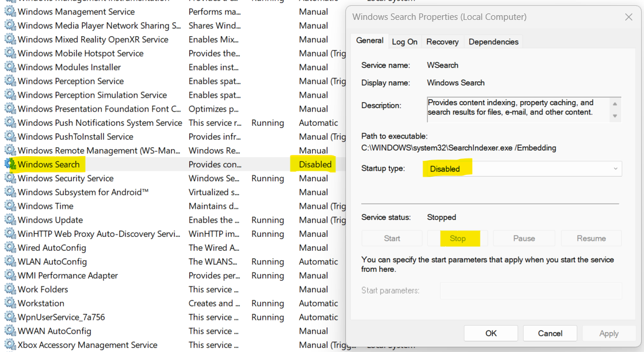Click the Windows PushToInstall Service gear icon
644x352 pixels.
tap(11, 136)
